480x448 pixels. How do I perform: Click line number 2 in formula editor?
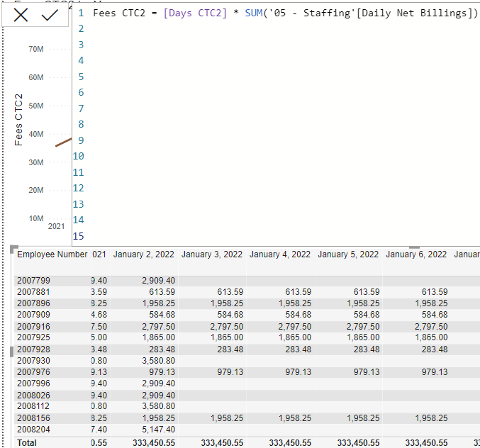coord(81,28)
